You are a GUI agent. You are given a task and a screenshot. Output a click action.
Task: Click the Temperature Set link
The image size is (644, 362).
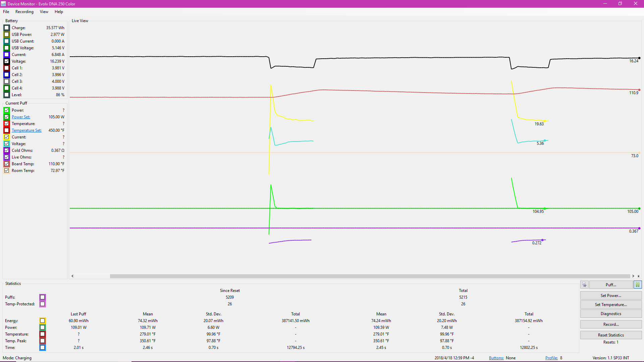click(x=26, y=130)
